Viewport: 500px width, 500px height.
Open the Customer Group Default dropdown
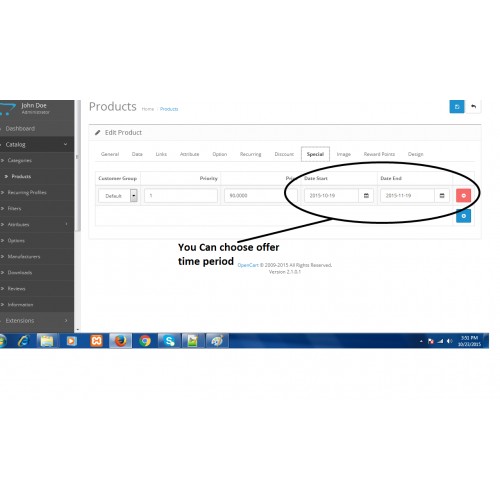pos(118,196)
